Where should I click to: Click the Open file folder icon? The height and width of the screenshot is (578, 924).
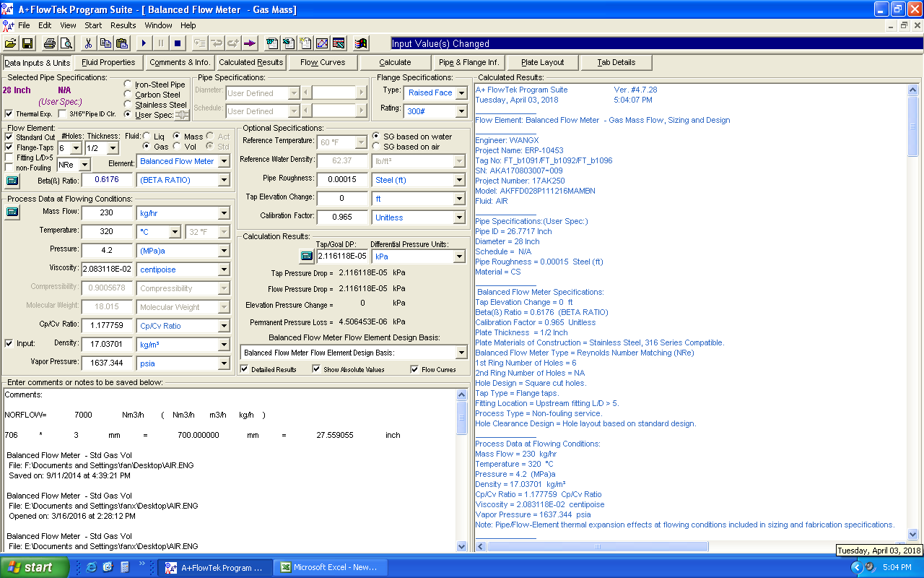tap(10, 43)
